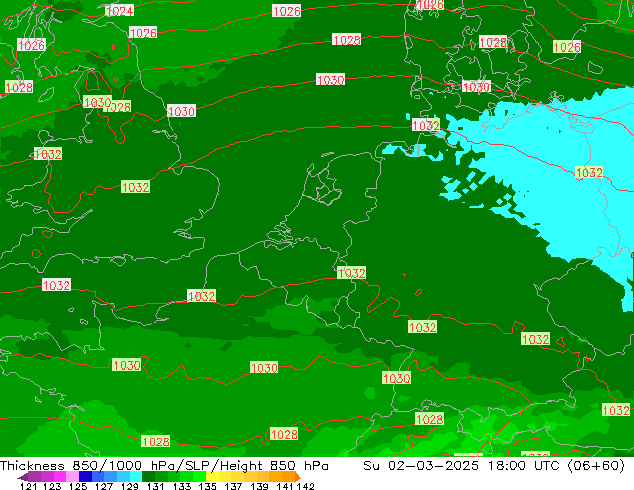Click the 1032 label over the cyan area
The height and width of the screenshot is (490, 634).
[589, 173]
